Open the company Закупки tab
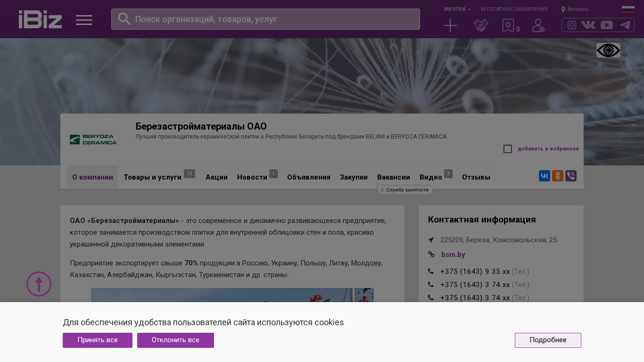The height and width of the screenshot is (362, 644). point(354,177)
